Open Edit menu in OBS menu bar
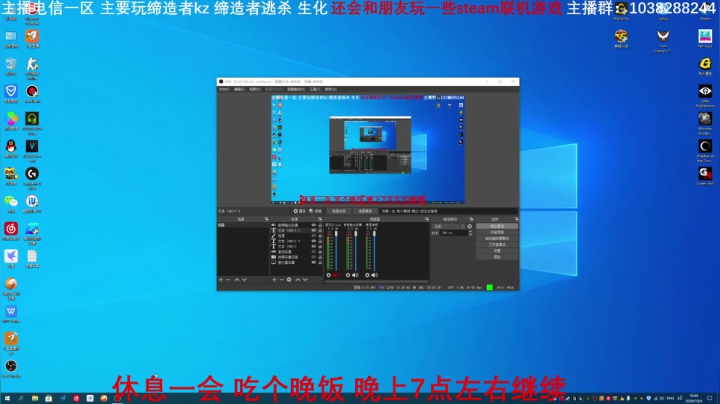720x404 pixels. 239,89
